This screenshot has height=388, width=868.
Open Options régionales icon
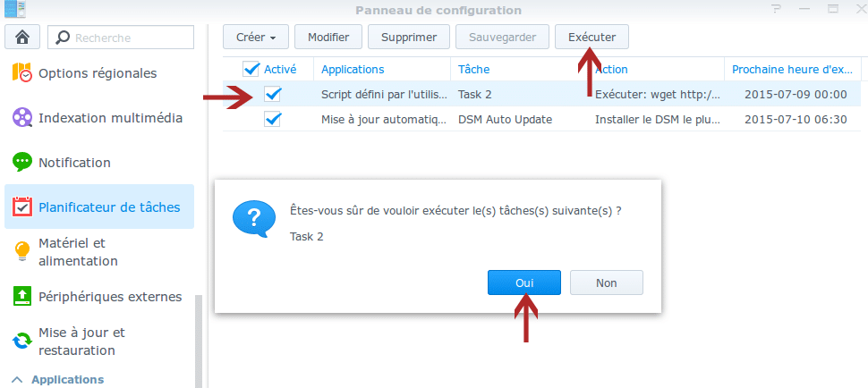[x=22, y=73]
